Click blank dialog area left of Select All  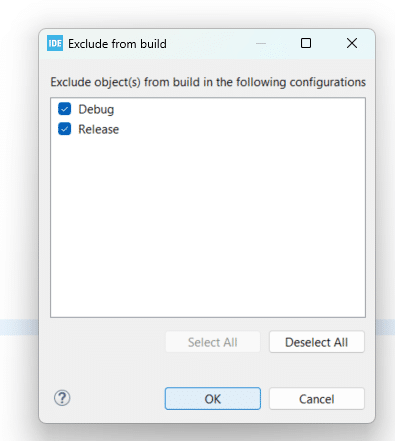(x=107, y=342)
